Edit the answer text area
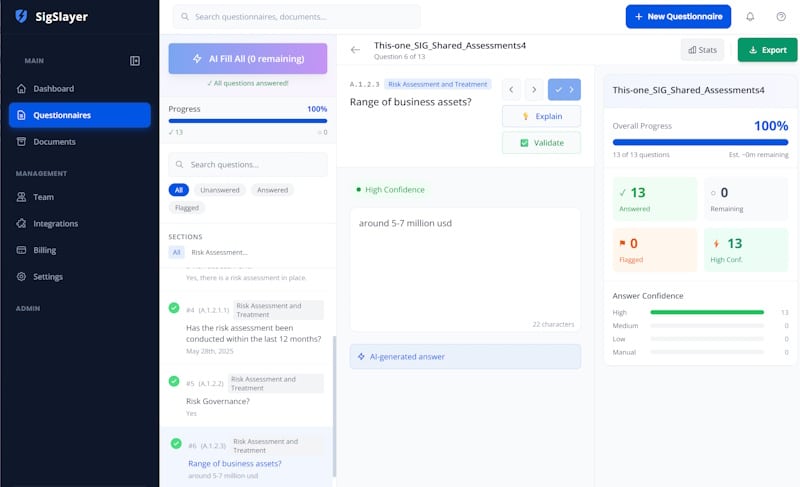This screenshot has width=800, height=487. (x=465, y=269)
